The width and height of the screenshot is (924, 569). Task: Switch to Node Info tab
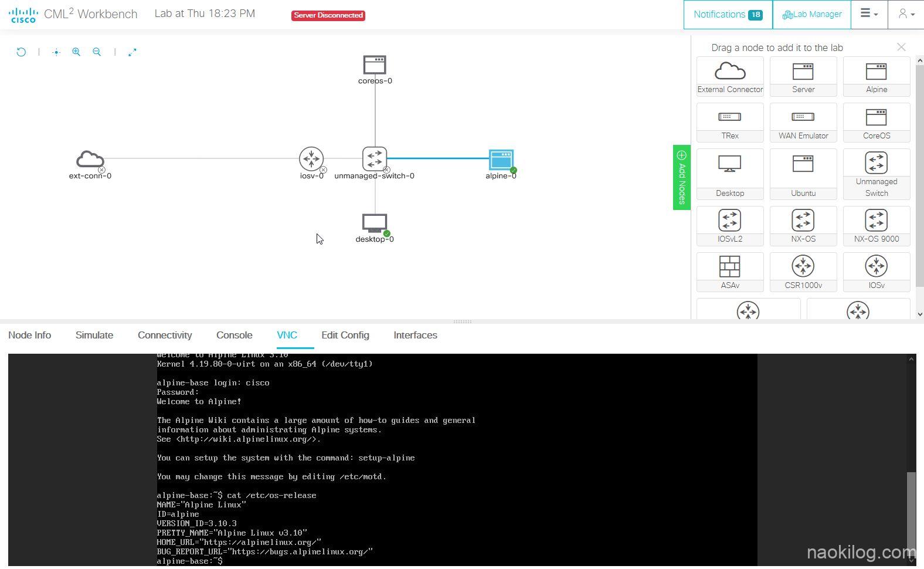coord(30,335)
